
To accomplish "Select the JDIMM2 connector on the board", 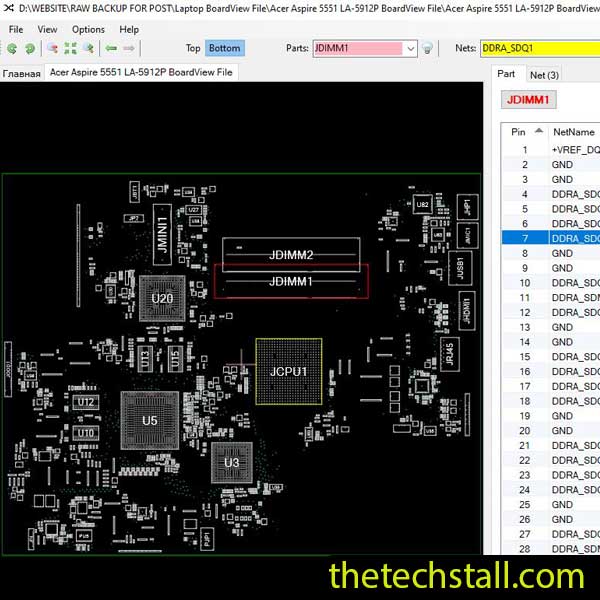I will [x=291, y=254].
